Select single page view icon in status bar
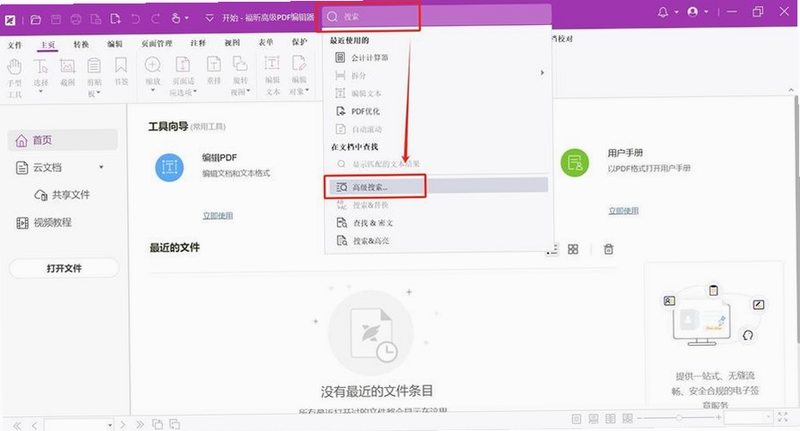 tap(577, 419)
